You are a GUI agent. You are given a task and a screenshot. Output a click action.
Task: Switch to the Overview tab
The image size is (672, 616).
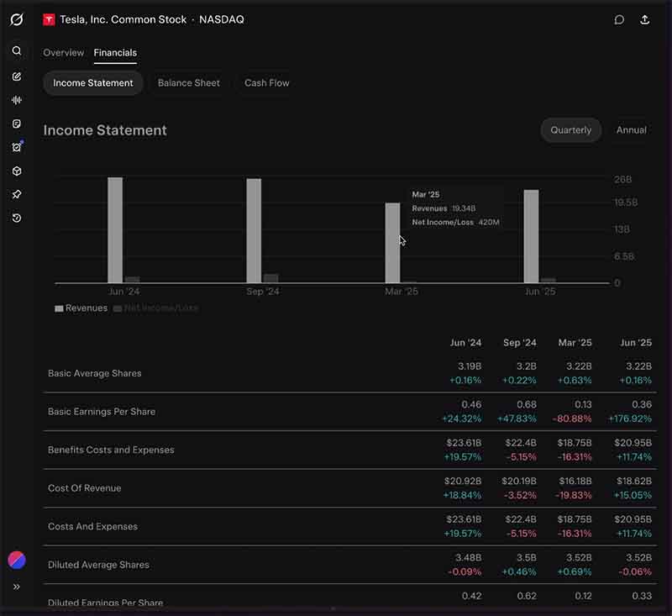tap(64, 53)
